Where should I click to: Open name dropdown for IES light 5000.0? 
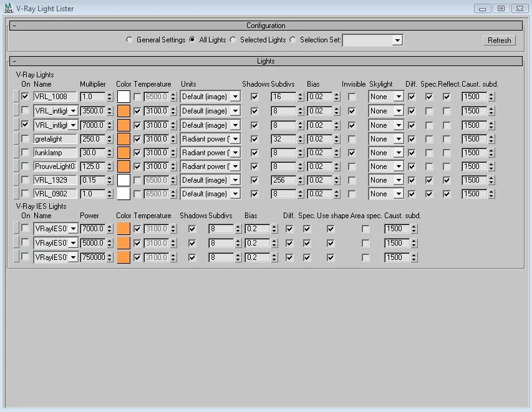pos(74,243)
